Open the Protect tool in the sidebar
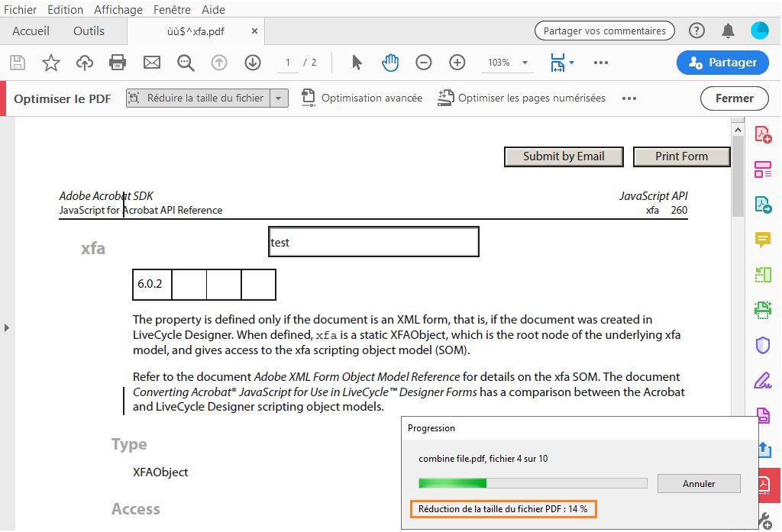 tap(762, 345)
